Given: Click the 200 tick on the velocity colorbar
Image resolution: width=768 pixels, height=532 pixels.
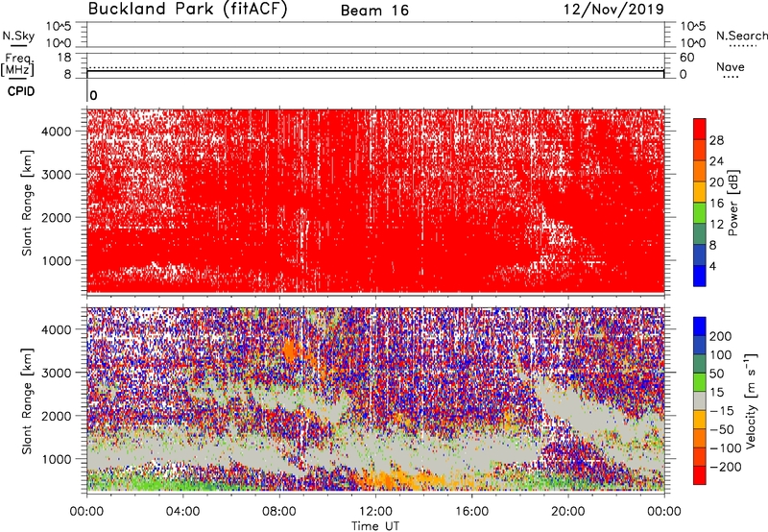Looking at the screenshot, I should click(x=721, y=336).
